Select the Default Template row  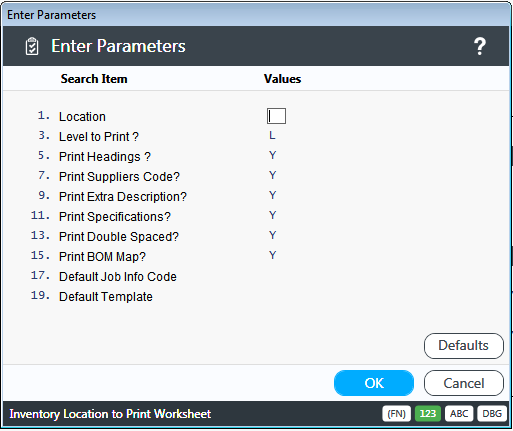point(92,296)
